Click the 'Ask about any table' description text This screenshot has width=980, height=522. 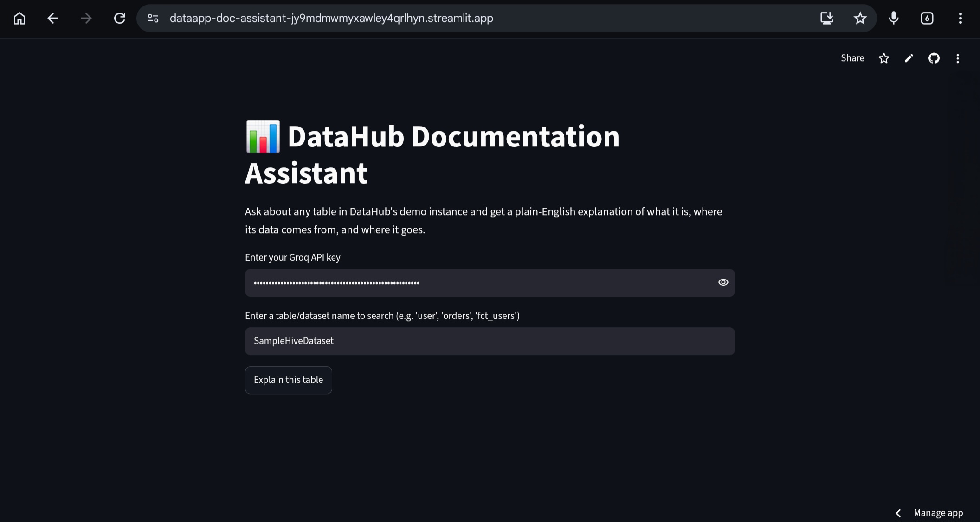(x=484, y=221)
